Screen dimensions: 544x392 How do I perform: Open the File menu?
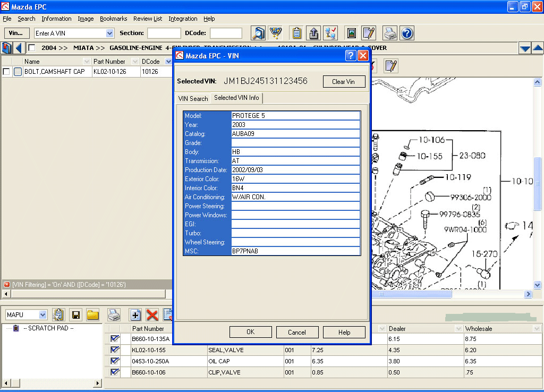click(7, 19)
